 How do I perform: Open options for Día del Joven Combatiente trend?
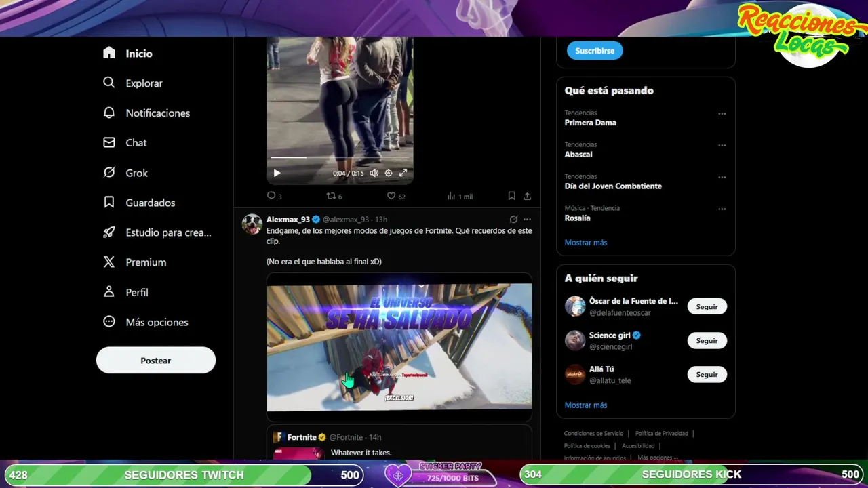tap(722, 177)
